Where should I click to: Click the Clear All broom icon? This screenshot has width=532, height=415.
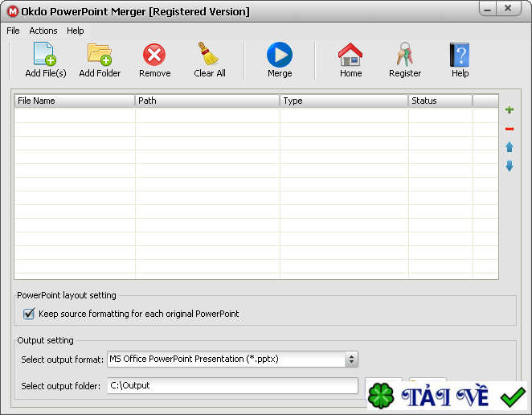pyautogui.click(x=208, y=53)
